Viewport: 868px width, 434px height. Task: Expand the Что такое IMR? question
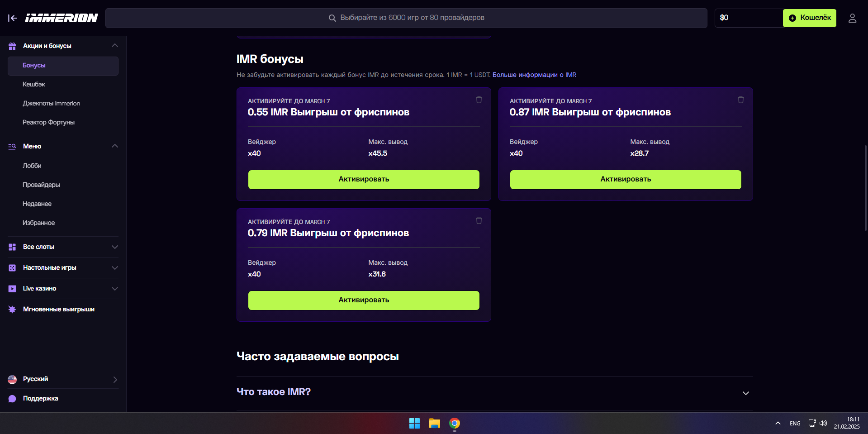(745, 393)
